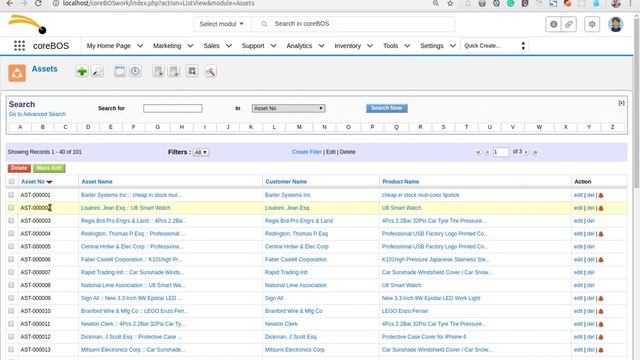Check the box for AST-000008

[11, 285]
